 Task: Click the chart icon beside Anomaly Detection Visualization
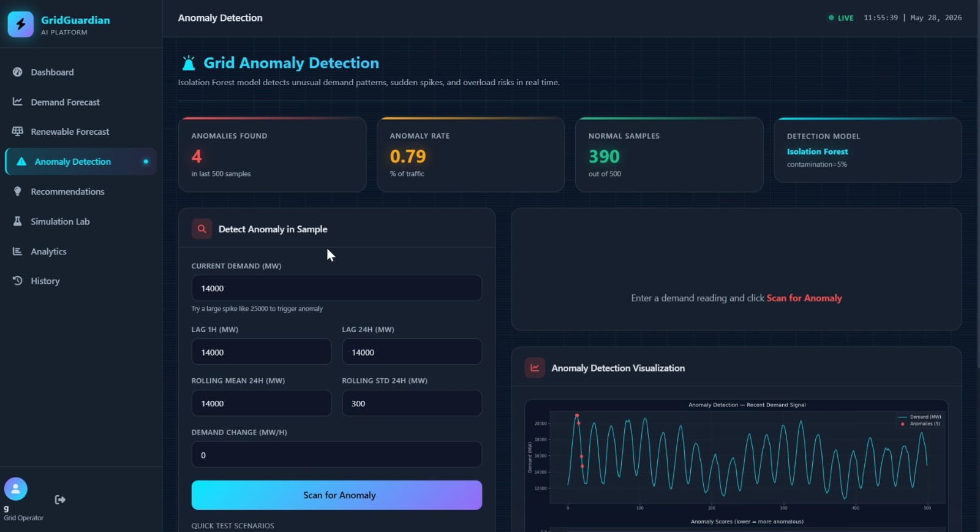[x=535, y=368]
